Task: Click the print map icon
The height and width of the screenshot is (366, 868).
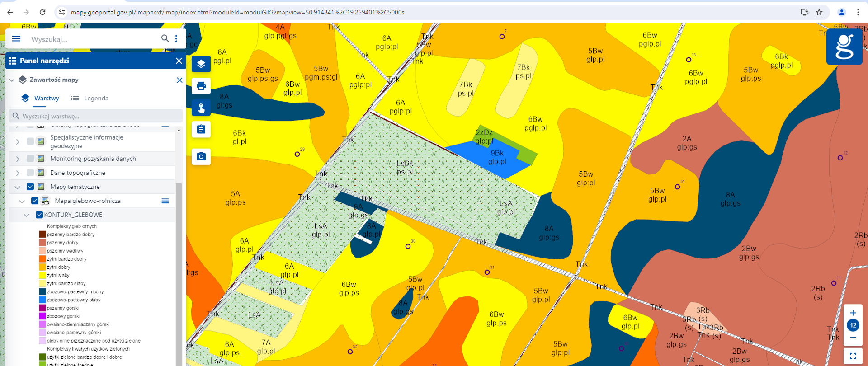Action: coord(201,86)
